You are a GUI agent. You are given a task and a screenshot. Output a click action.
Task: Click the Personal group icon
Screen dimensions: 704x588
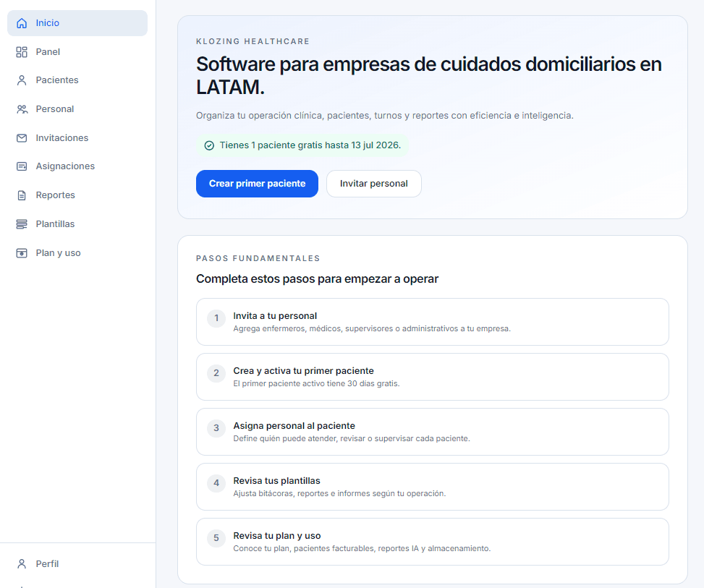22,109
